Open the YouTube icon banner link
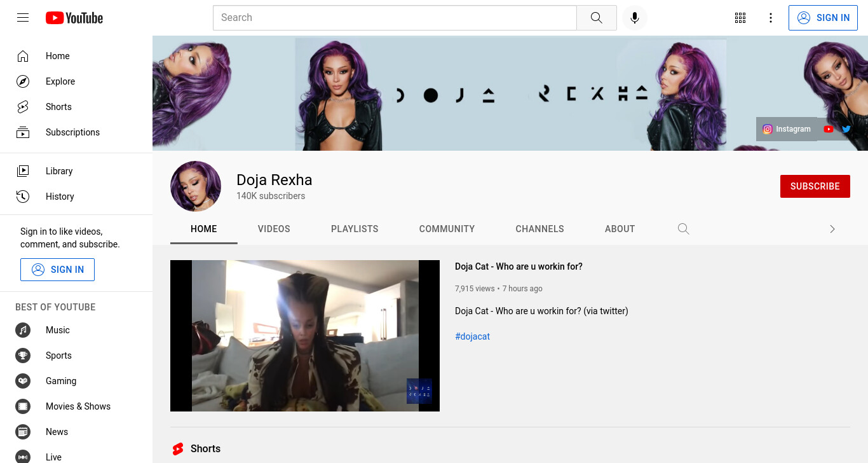 click(829, 129)
